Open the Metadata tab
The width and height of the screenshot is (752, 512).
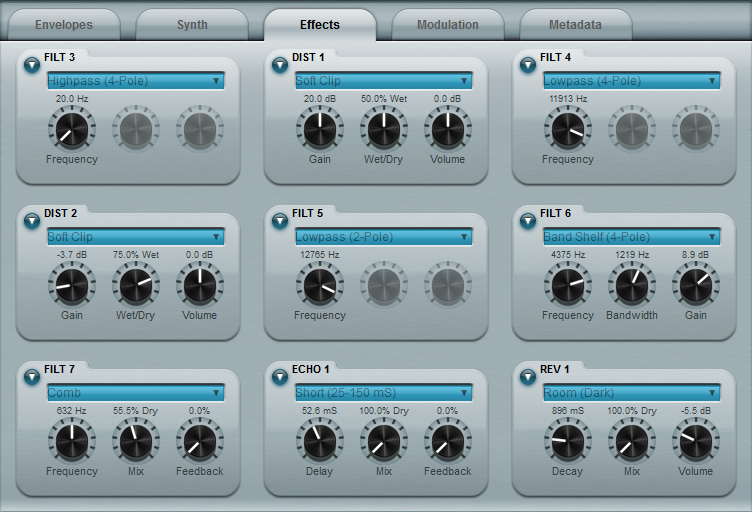click(x=576, y=25)
